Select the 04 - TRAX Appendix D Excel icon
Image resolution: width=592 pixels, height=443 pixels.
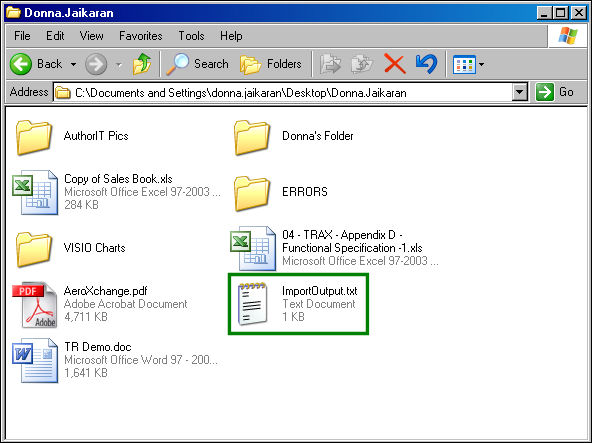(x=253, y=248)
